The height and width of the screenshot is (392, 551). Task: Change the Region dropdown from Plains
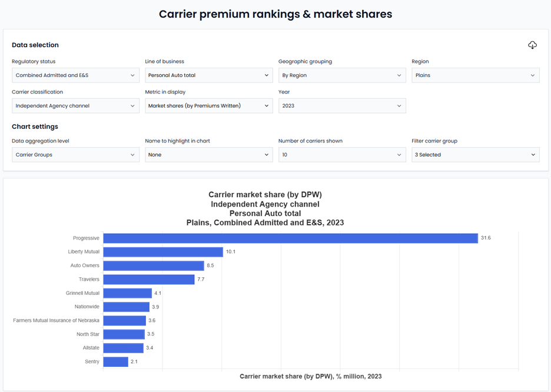pyautogui.click(x=476, y=75)
